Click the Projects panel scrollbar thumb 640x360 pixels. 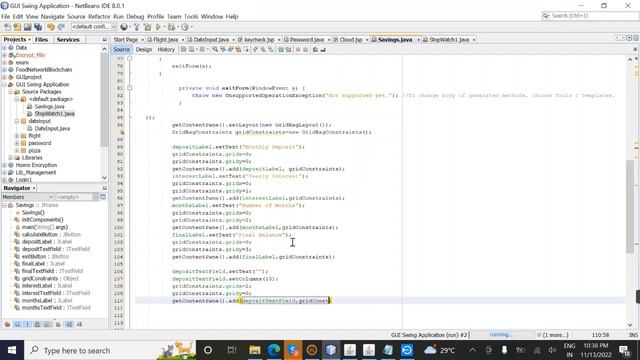click(104, 99)
